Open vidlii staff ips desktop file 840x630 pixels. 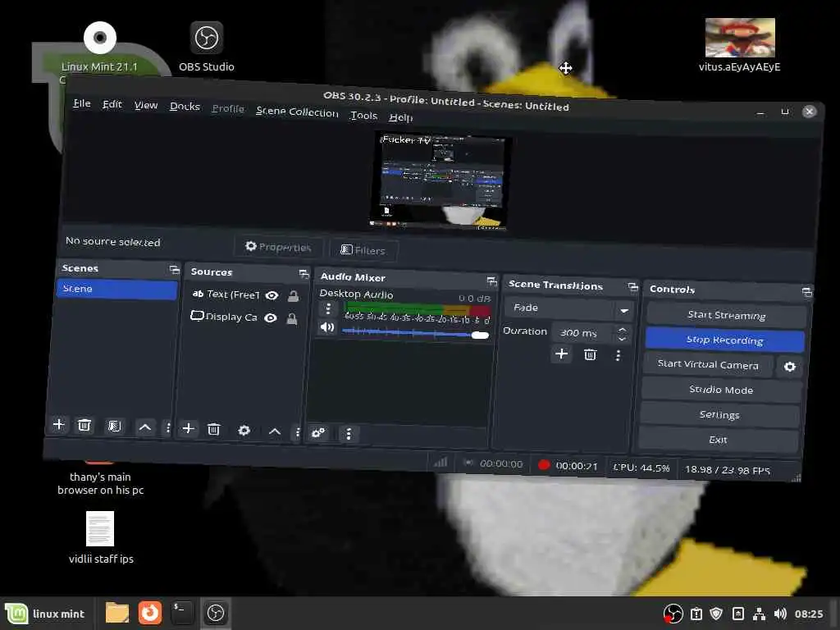click(x=100, y=538)
